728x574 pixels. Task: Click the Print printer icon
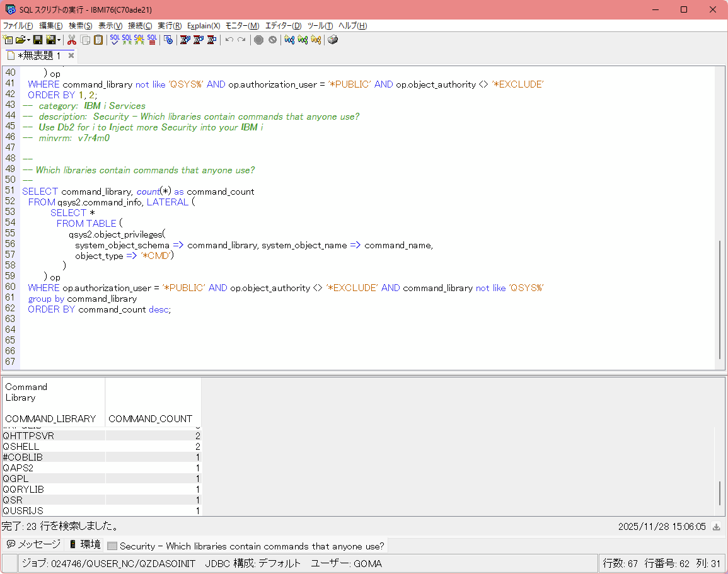(333, 40)
